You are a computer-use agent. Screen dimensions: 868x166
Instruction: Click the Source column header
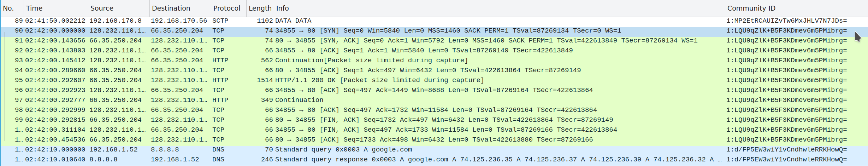tap(118, 8)
